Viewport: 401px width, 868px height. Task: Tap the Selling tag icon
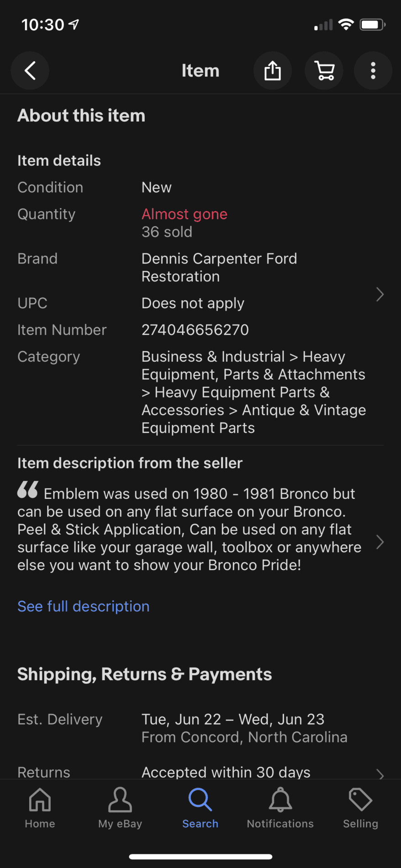[360, 800]
